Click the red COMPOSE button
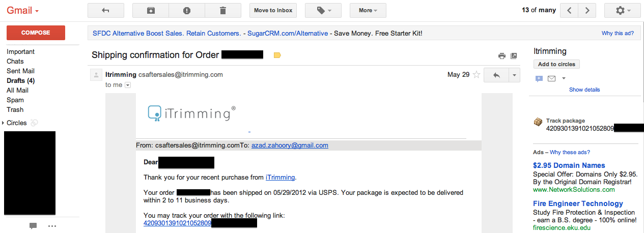 tap(36, 33)
